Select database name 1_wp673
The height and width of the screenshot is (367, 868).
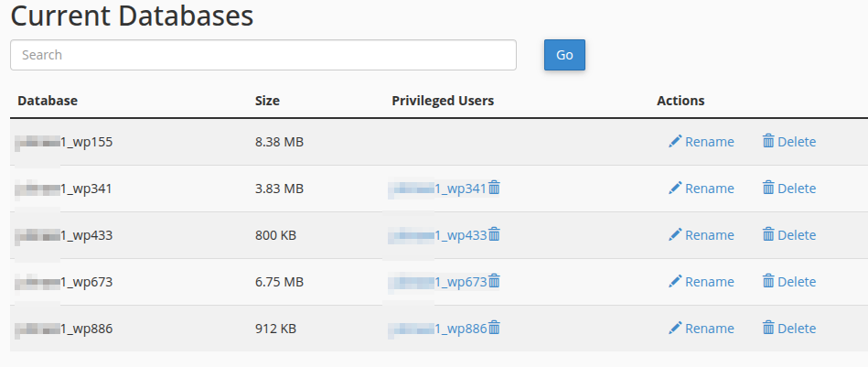click(x=64, y=282)
